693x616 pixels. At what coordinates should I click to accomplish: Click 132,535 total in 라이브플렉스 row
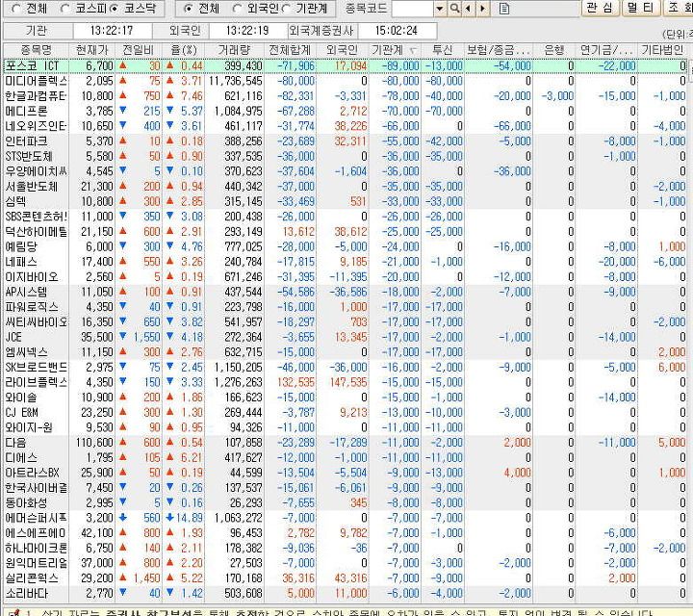[295, 382]
